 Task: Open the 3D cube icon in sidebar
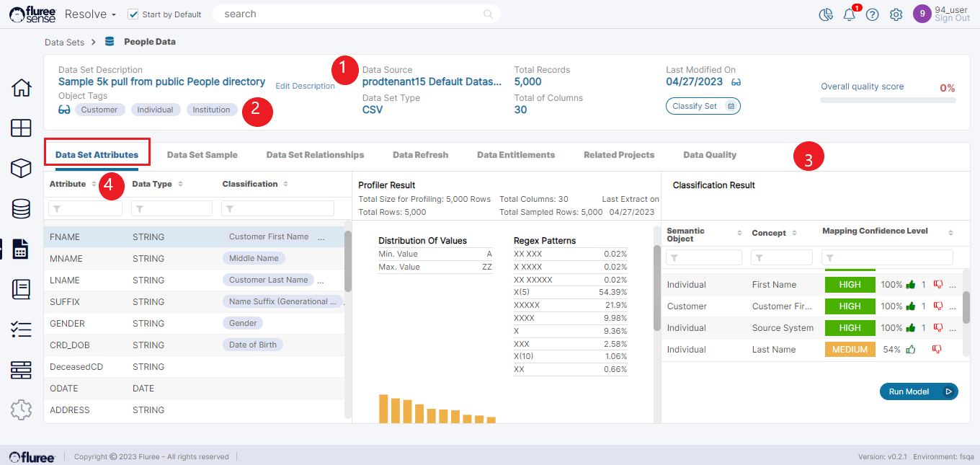pyautogui.click(x=22, y=168)
